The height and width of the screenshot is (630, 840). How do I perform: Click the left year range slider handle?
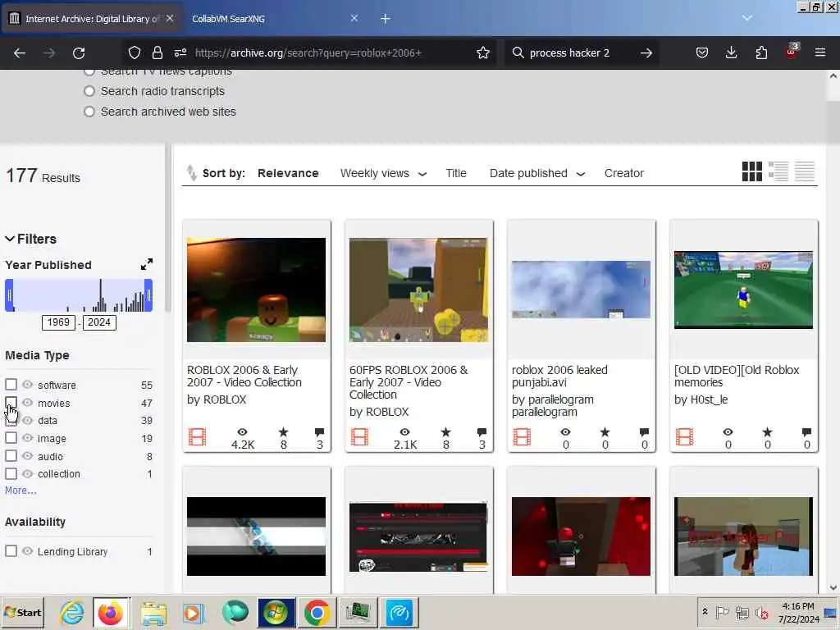9,295
